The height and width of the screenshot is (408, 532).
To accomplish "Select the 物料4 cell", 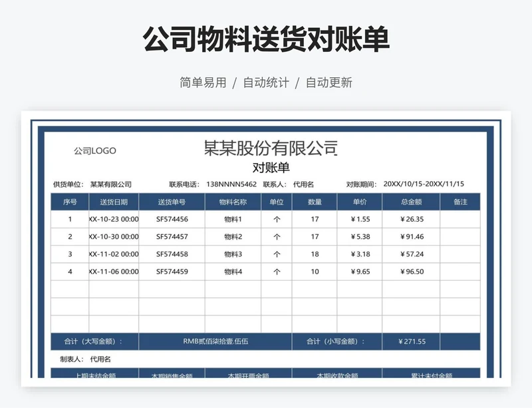I will click(x=233, y=272).
